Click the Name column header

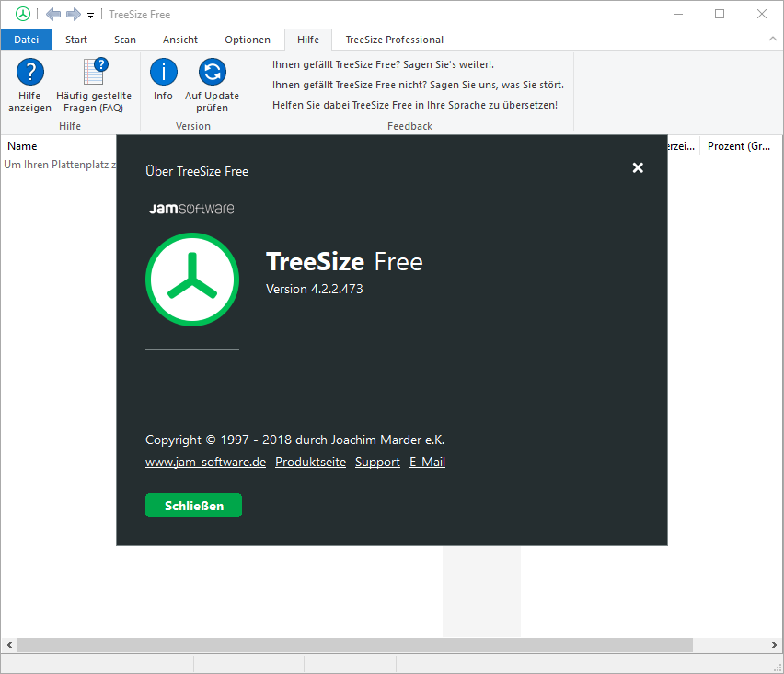(59, 146)
